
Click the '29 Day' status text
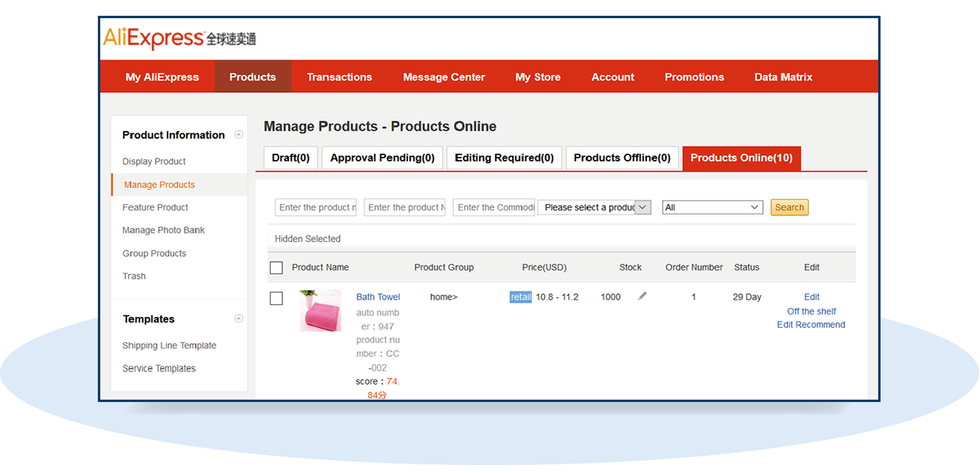[747, 297]
